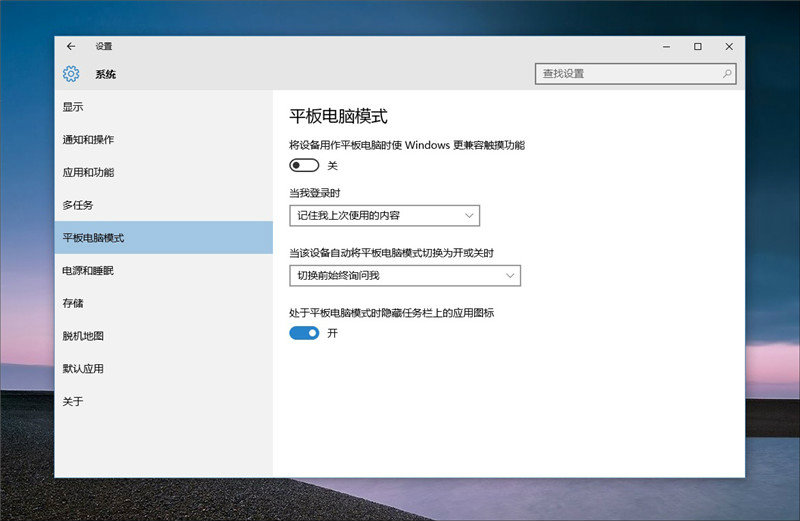Open the 关于 page

click(73, 402)
